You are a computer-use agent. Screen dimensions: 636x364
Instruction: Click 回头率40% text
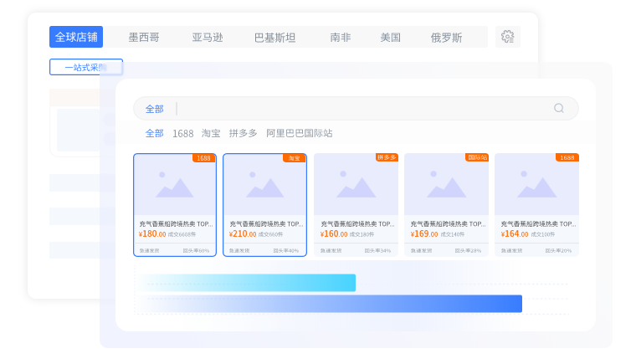coord(286,251)
